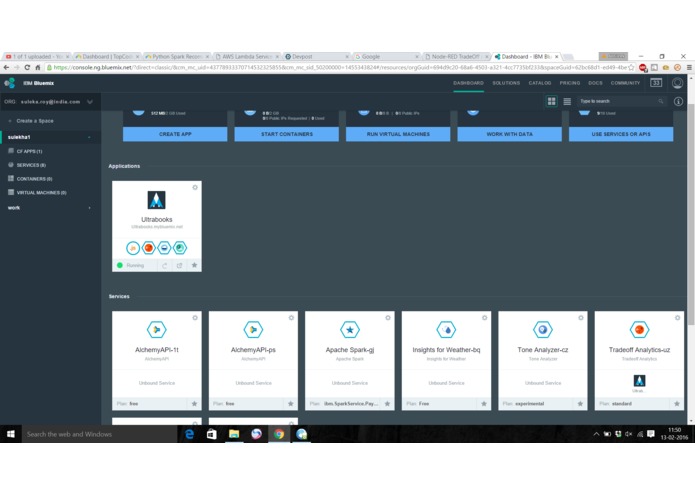Screen dimensions: 695x494
Task: Open Microsoft Edge from the taskbar
Action: 189,434
